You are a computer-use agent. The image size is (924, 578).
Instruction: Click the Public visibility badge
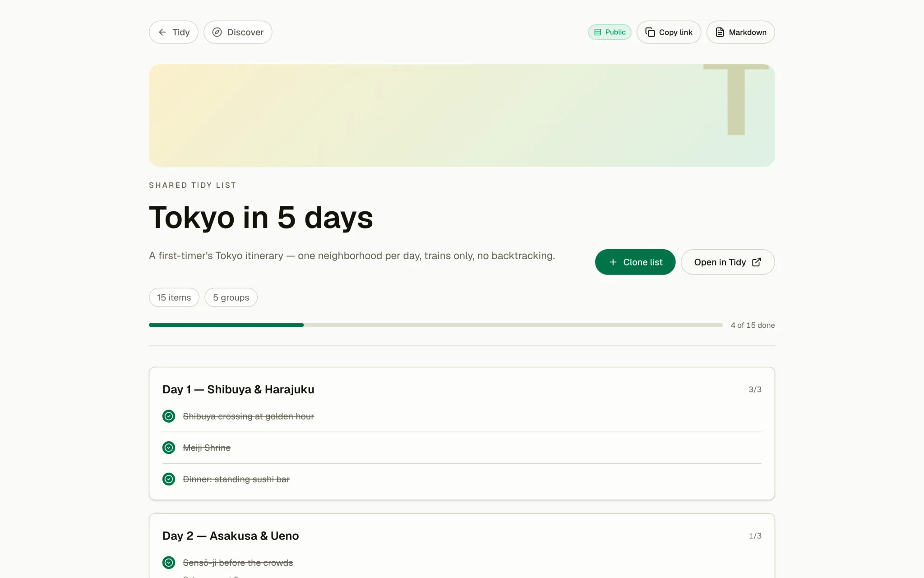click(x=610, y=32)
